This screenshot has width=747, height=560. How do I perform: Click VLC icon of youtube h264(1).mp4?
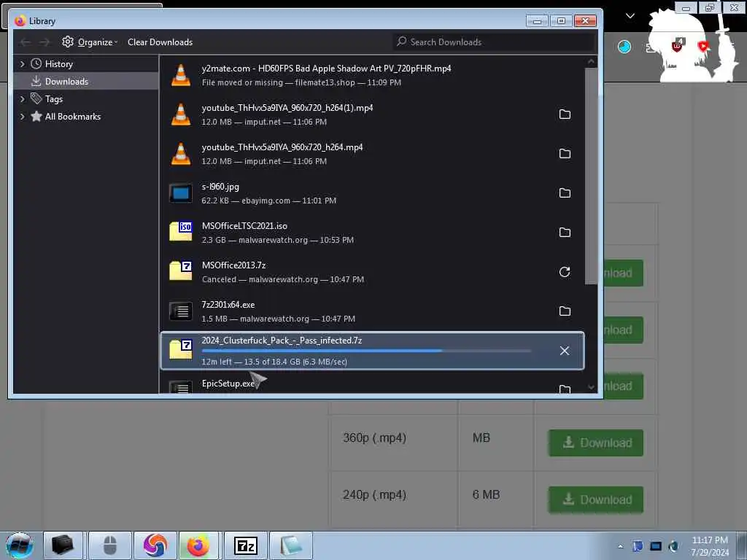(x=181, y=114)
